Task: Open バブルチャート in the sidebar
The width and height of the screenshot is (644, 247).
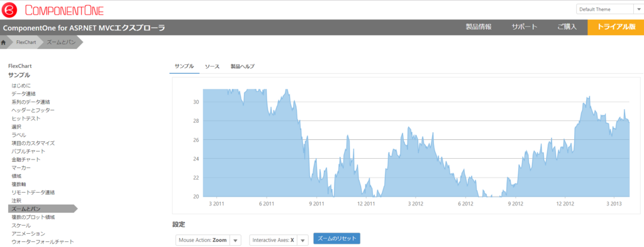Action: coord(28,151)
